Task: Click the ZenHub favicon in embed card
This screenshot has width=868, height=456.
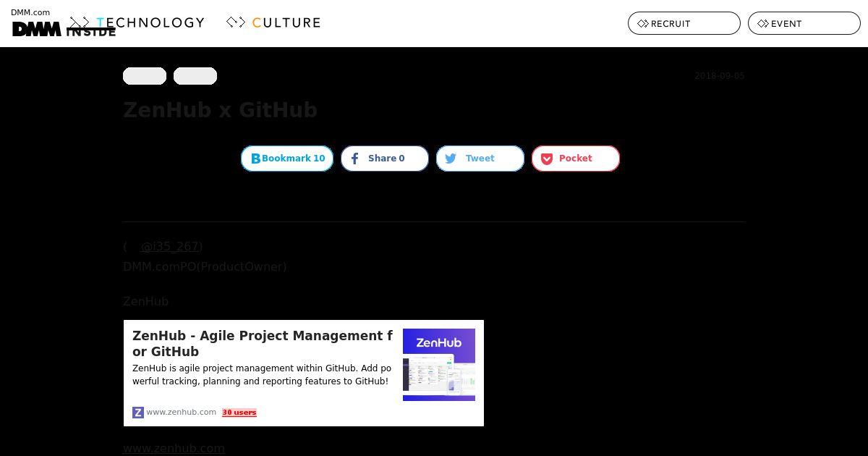Action: (138, 413)
